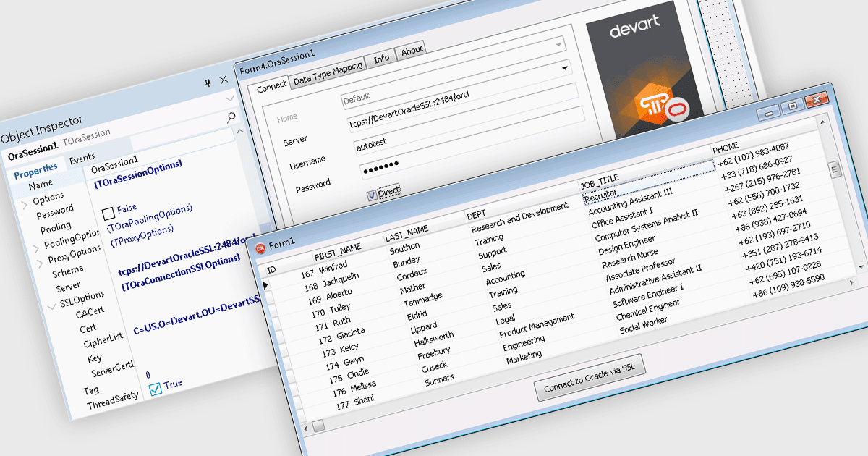Toggle the Direct checkbox in connect dialog

(373, 194)
